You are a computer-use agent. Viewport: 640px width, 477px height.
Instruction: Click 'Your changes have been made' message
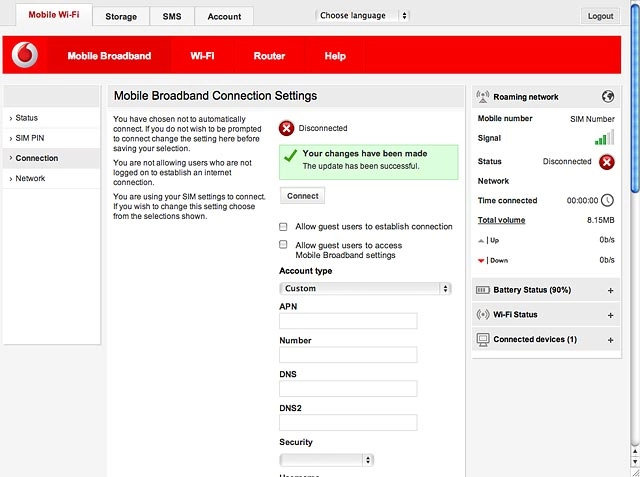[x=365, y=153]
